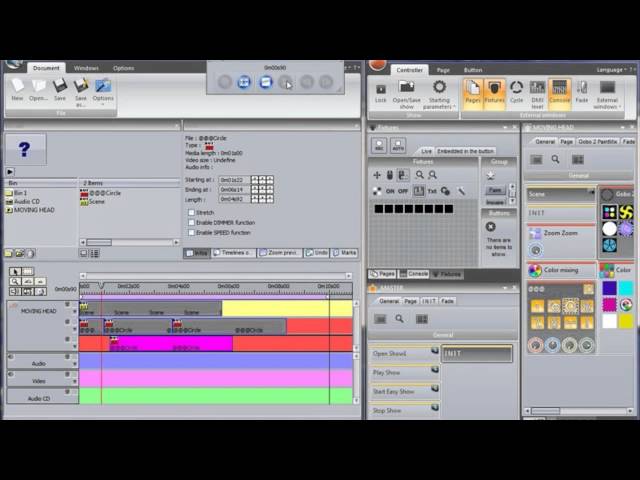Click the Start Easy Show button

[x=404, y=391]
